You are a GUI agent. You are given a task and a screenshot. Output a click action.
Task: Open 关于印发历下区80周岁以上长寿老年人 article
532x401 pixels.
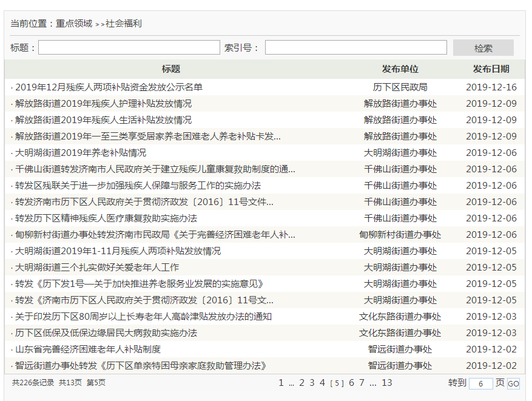[x=143, y=317]
